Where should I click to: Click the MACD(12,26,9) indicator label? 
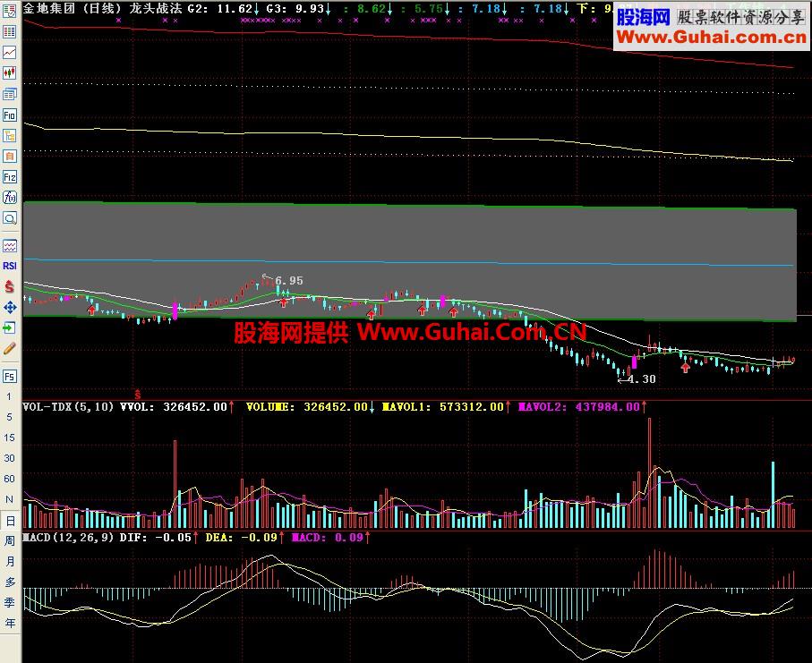point(68,537)
